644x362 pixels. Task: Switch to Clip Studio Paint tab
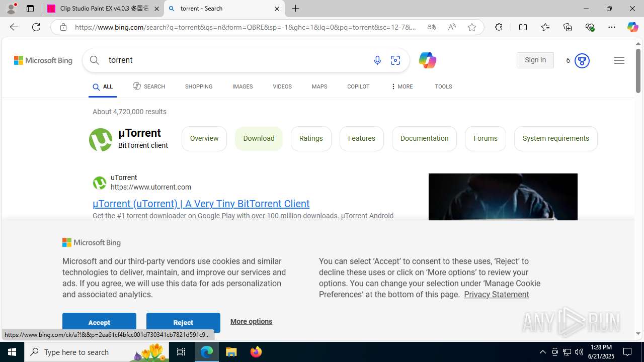point(103,9)
